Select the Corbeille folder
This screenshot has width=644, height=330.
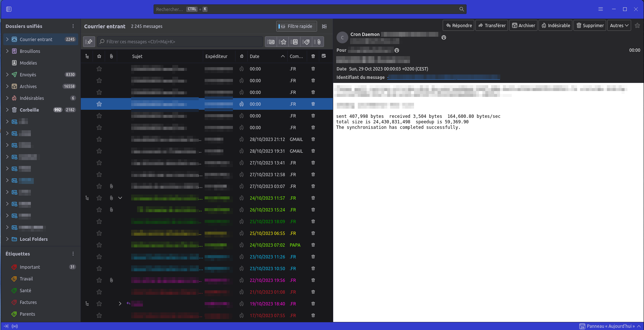pyautogui.click(x=29, y=110)
